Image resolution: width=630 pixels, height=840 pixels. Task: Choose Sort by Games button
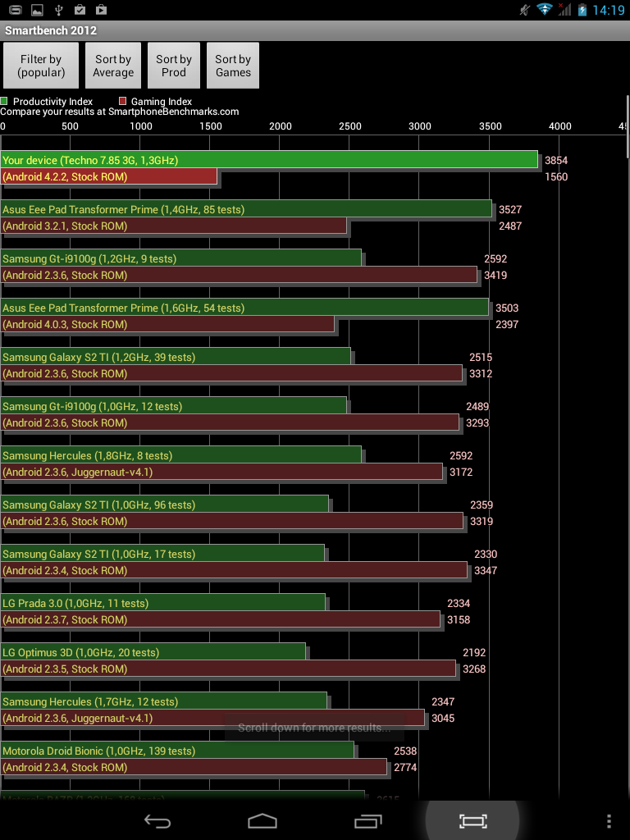(233, 66)
